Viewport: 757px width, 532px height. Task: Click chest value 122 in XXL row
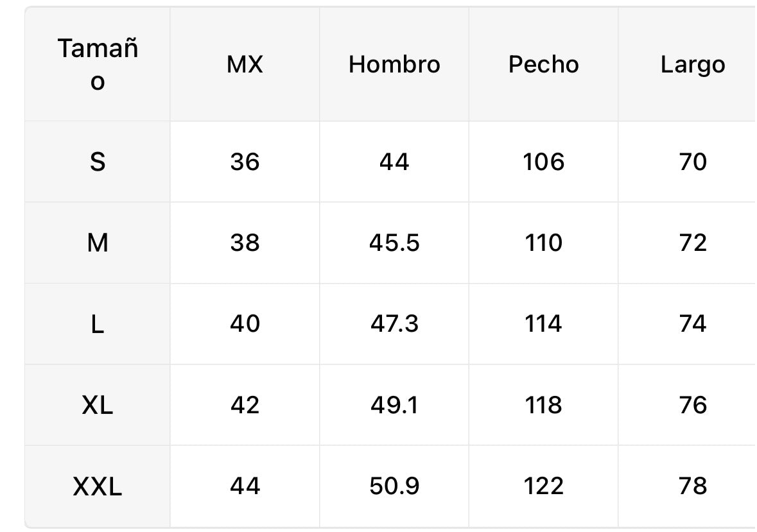click(544, 486)
